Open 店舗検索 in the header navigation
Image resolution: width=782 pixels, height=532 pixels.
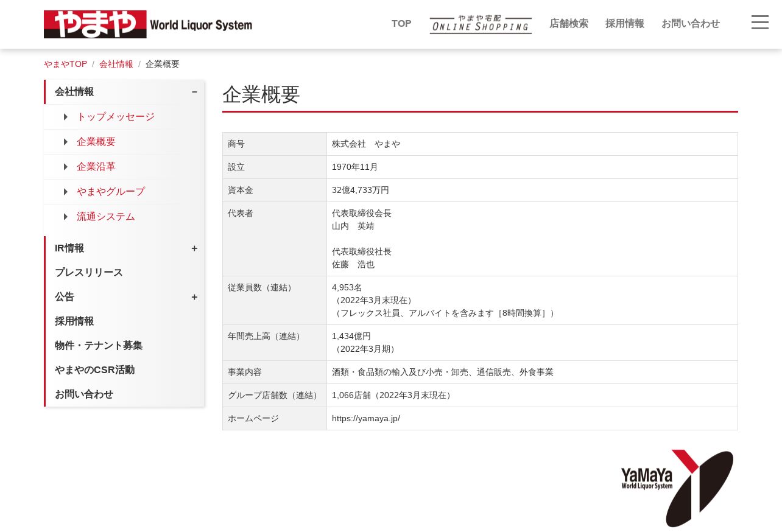click(569, 24)
